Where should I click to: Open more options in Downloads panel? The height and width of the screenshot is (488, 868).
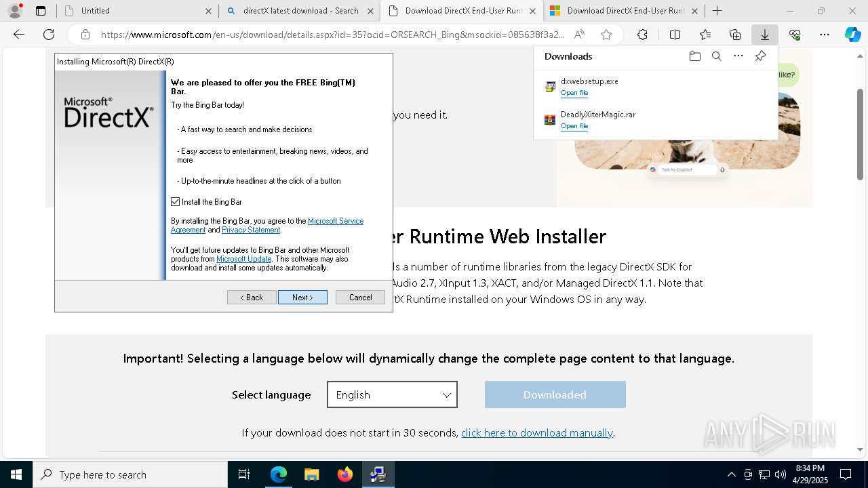[x=738, y=56]
